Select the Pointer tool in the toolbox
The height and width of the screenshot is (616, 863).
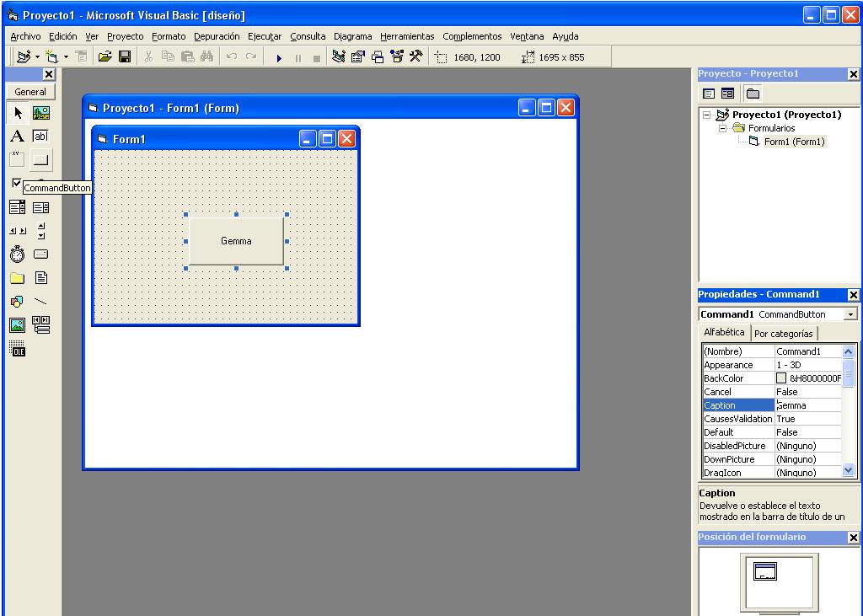pos(17,112)
